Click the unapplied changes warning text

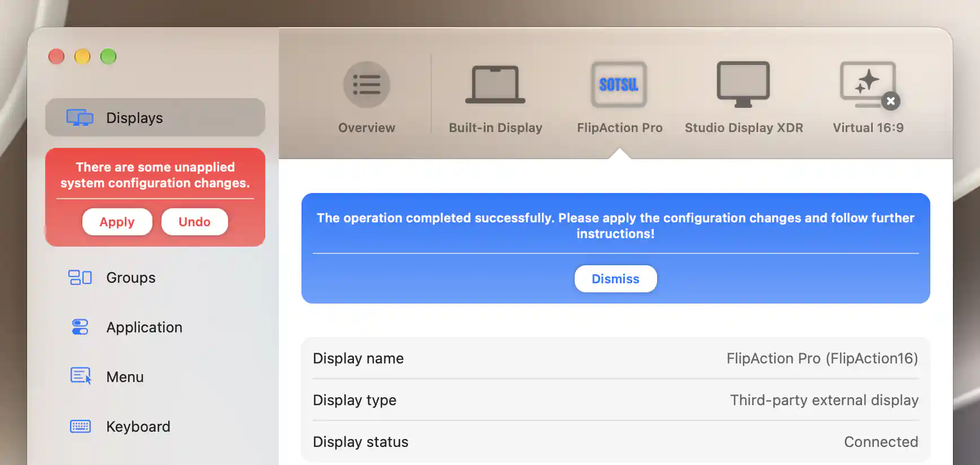(155, 175)
